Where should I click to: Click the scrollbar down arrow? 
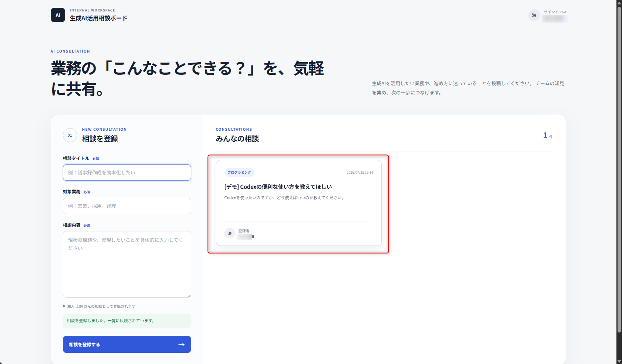(x=619, y=361)
